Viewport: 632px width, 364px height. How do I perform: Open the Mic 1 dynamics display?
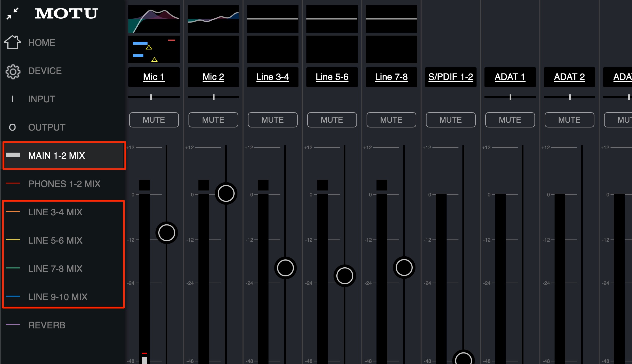pyautogui.click(x=154, y=49)
